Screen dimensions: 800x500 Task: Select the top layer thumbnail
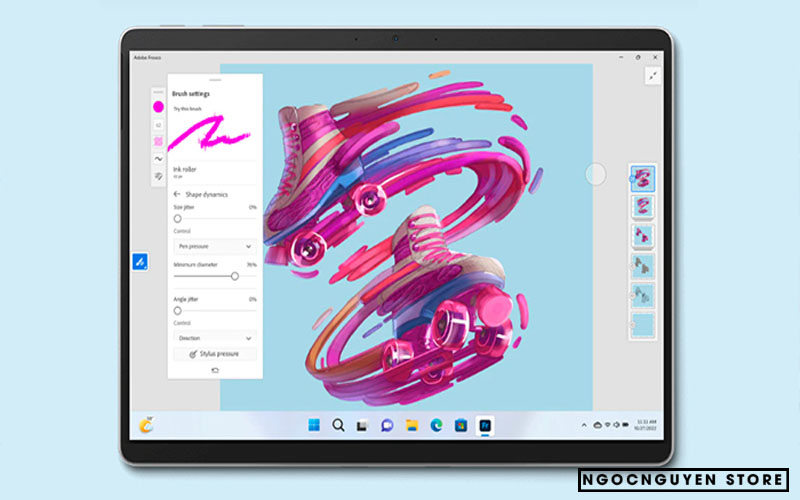pyautogui.click(x=641, y=179)
